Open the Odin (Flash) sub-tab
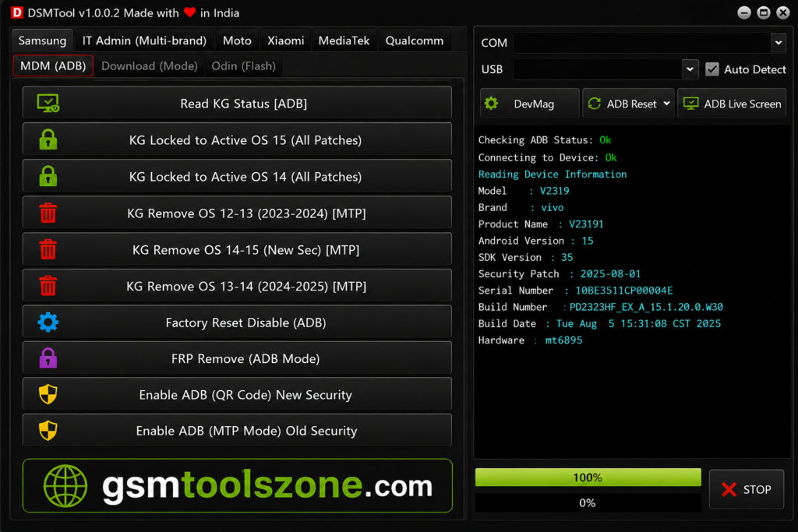798x532 pixels. tap(244, 66)
